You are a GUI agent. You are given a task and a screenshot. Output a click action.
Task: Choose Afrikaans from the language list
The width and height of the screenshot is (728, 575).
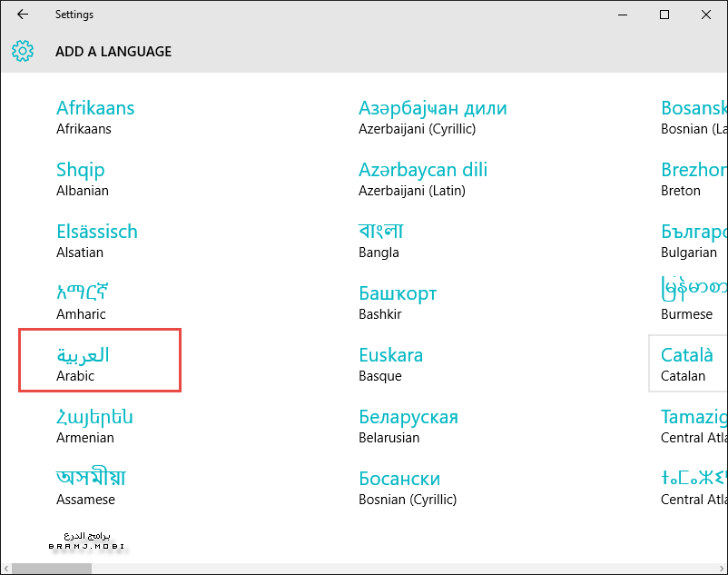pos(95,117)
